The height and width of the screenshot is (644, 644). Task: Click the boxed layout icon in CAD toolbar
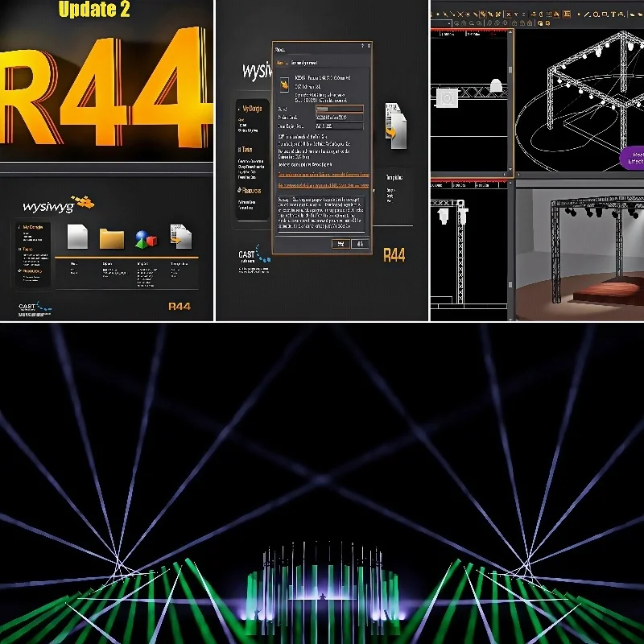point(567,14)
